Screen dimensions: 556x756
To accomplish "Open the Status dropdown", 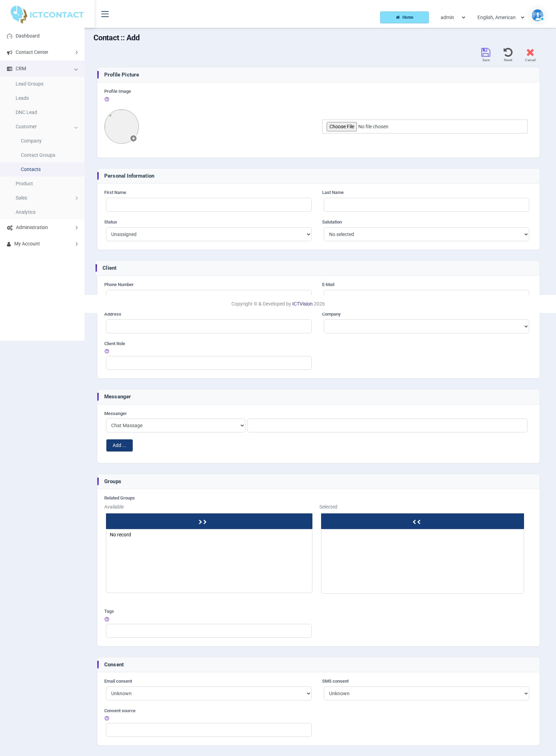I will coord(209,234).
